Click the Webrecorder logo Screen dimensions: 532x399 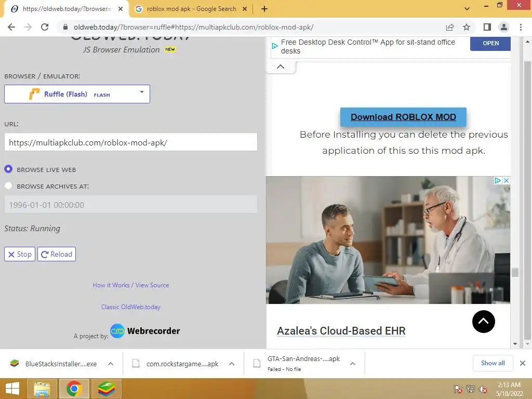(x=145, y=331)
